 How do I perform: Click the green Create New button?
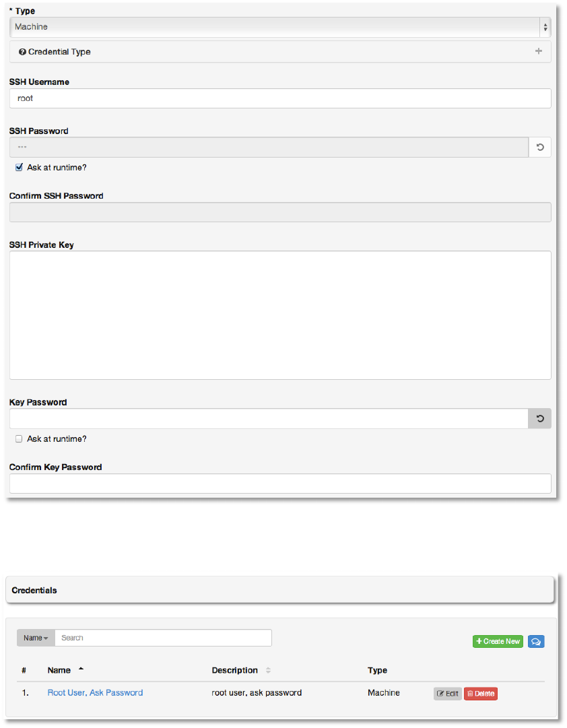[x=498, y=641]
